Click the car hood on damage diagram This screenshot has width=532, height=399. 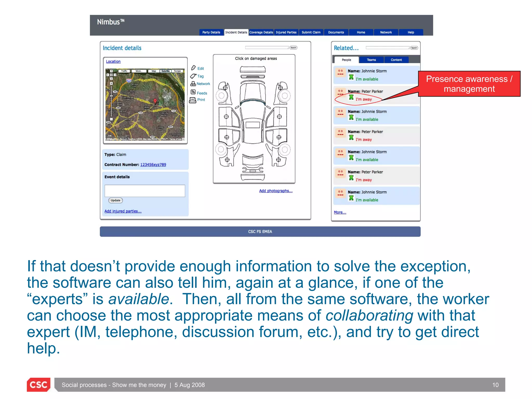pos(253,91)
